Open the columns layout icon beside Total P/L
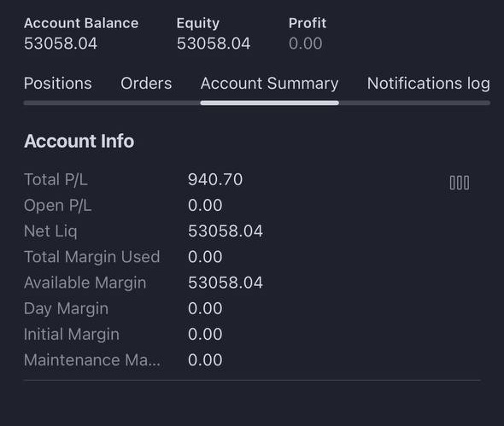 pos(460,183)
